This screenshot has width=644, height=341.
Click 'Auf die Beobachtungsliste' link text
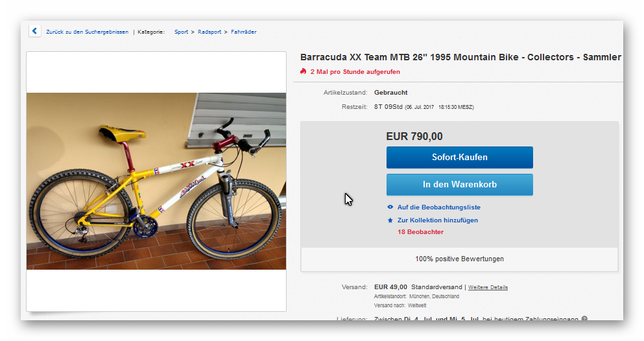(x=438, y=207)
